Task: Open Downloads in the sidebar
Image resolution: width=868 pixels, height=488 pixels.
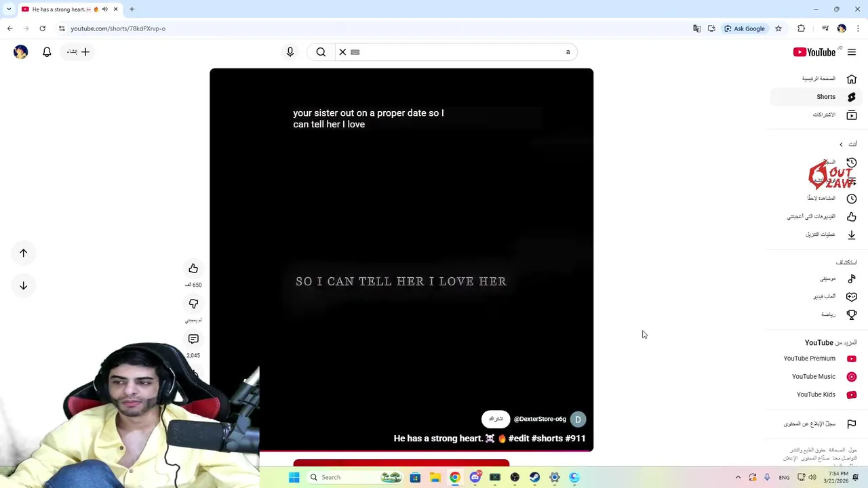Action: 816,235
